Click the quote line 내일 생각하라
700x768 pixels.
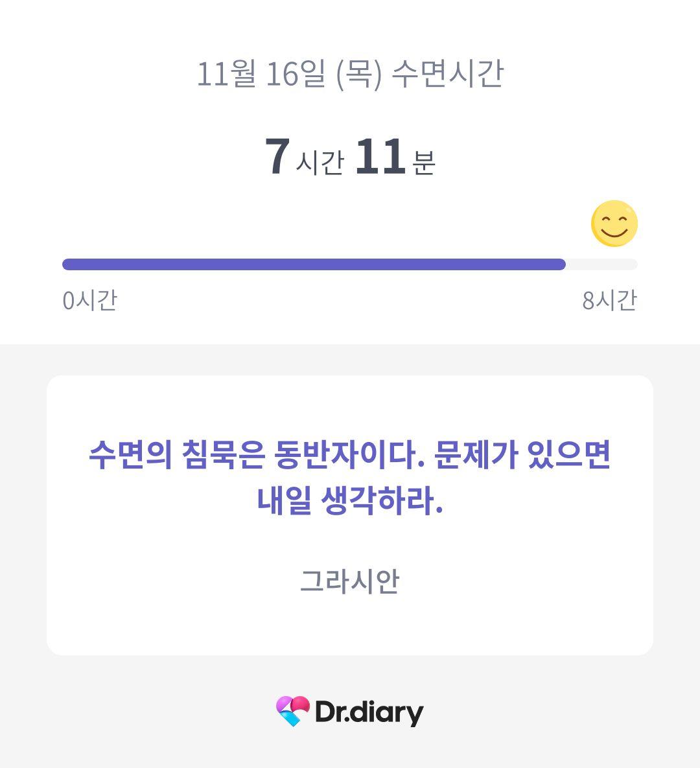pyautogui.click(x=350, y=500)
